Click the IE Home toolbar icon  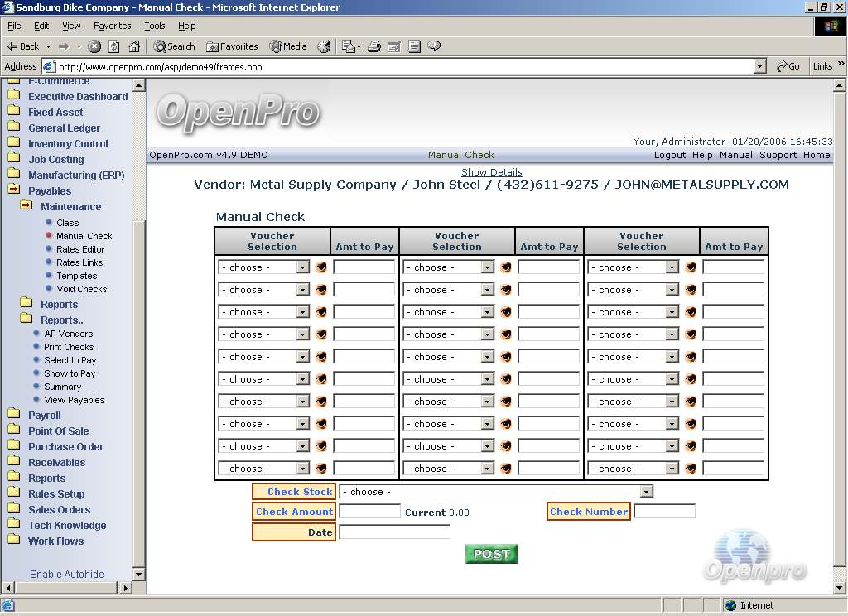[x=133, y=46]
